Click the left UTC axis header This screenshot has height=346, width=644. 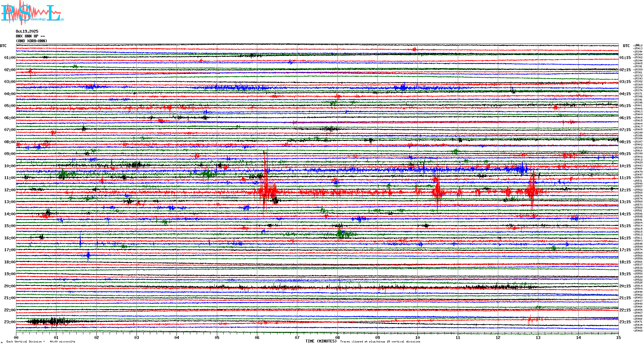click(x=3, y=46)
